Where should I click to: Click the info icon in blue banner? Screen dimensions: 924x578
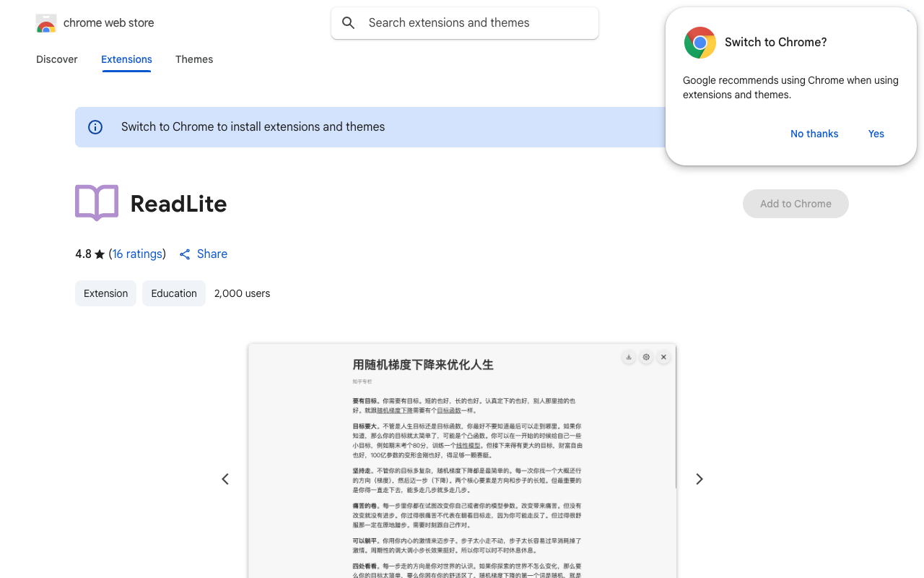pyautogui.click(x=95, y=127)
